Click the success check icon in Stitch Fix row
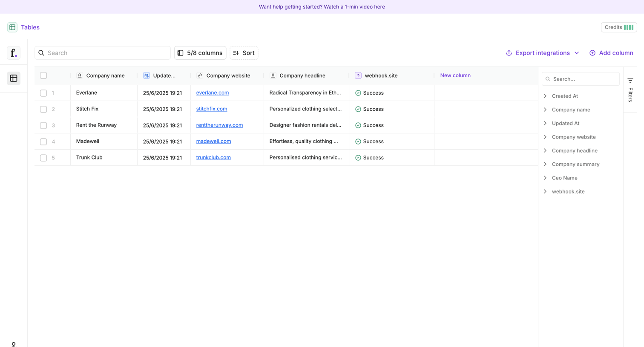This screenshot has width=644, height=347. [x=358, y=109]
